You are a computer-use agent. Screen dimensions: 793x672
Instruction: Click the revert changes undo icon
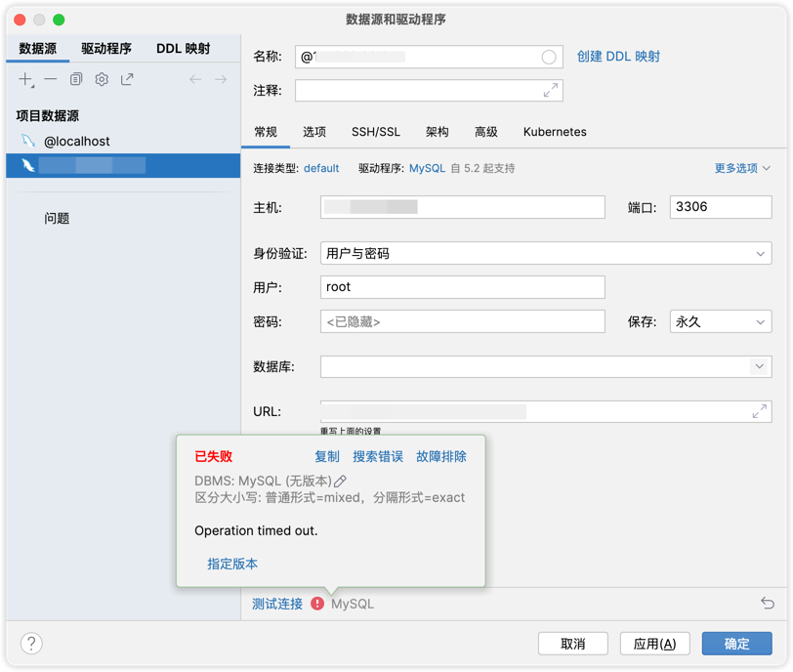[x=768, y=604]
